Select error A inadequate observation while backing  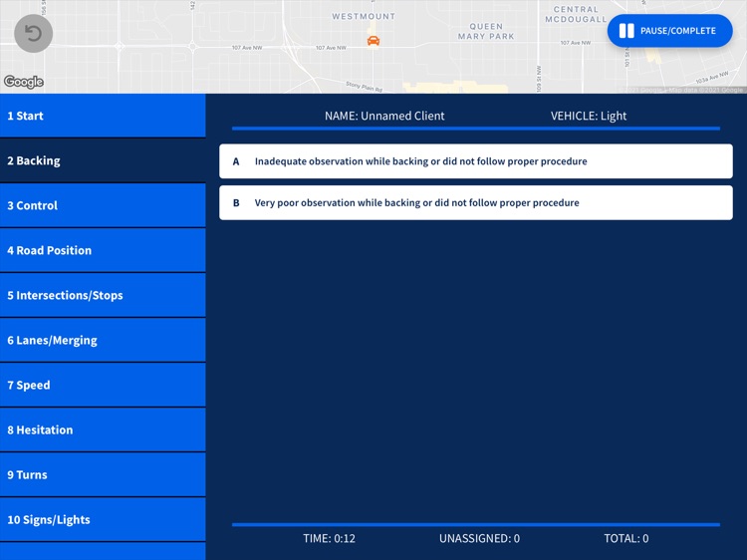[476, 161]
